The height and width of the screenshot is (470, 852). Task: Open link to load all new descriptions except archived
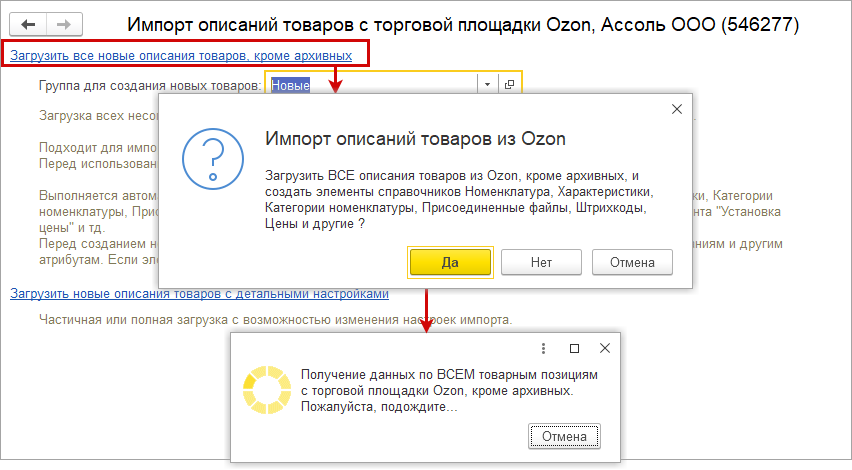click(x=181, y=53)
